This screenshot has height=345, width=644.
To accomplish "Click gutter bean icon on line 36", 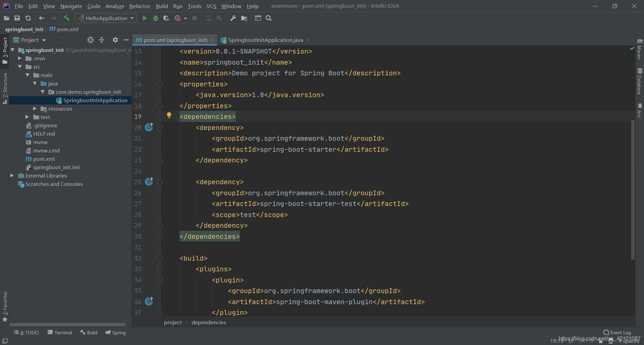I will (149, 301).
